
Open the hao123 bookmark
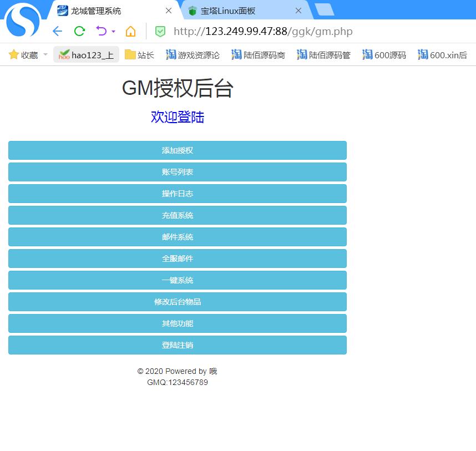click(87, 55)
